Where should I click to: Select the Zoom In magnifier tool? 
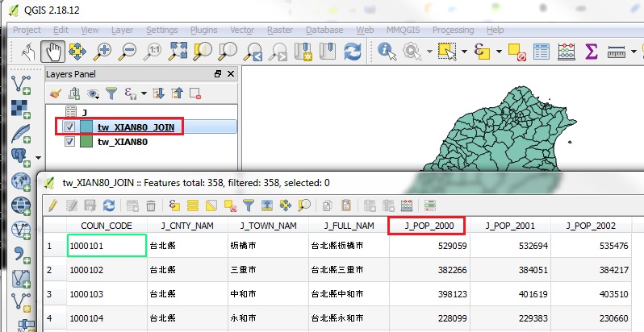(x=102, y=52)
